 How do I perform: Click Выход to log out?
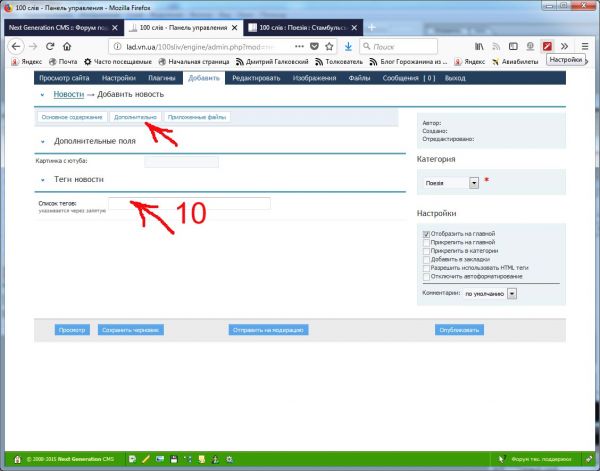coord(455,78)
